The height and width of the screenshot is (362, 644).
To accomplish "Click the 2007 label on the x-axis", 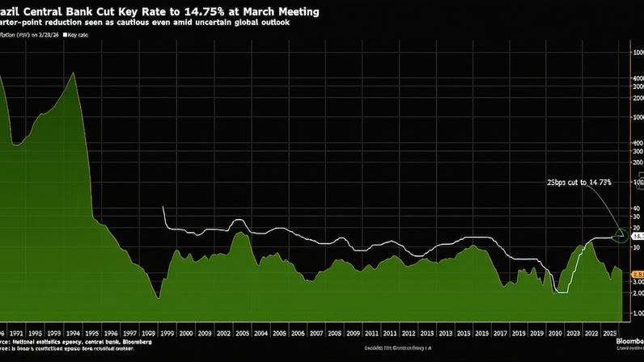I will 315,332.
